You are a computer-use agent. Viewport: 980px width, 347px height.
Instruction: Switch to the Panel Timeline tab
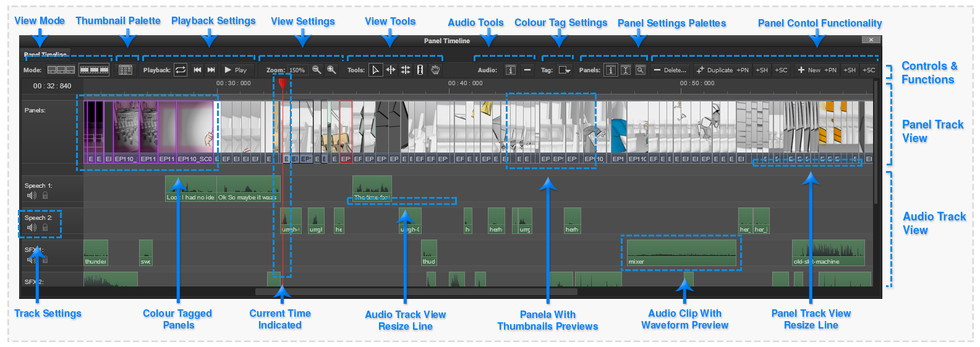tap(45, 55)
